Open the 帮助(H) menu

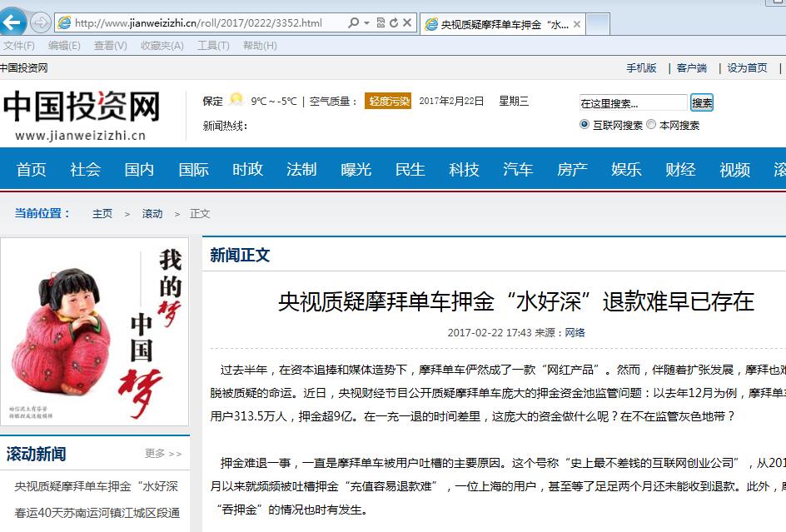[x=260, y=46]
